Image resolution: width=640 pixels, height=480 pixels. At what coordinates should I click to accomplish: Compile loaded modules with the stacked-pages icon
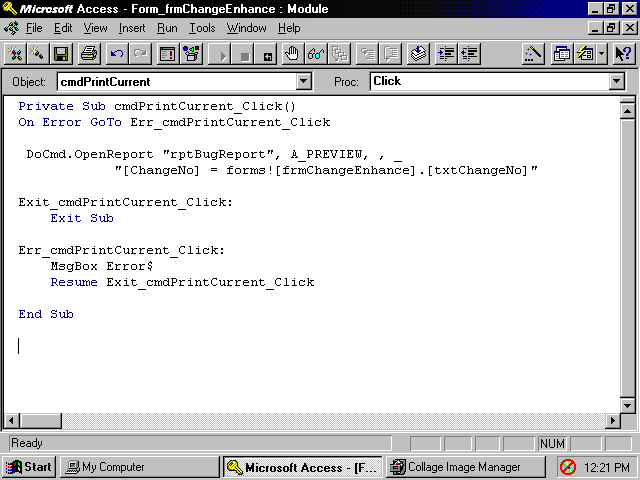pos(418,54)
